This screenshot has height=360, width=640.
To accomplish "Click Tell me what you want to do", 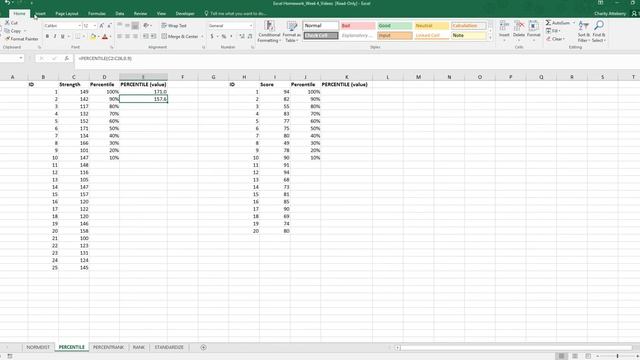I will coord(235,13).
